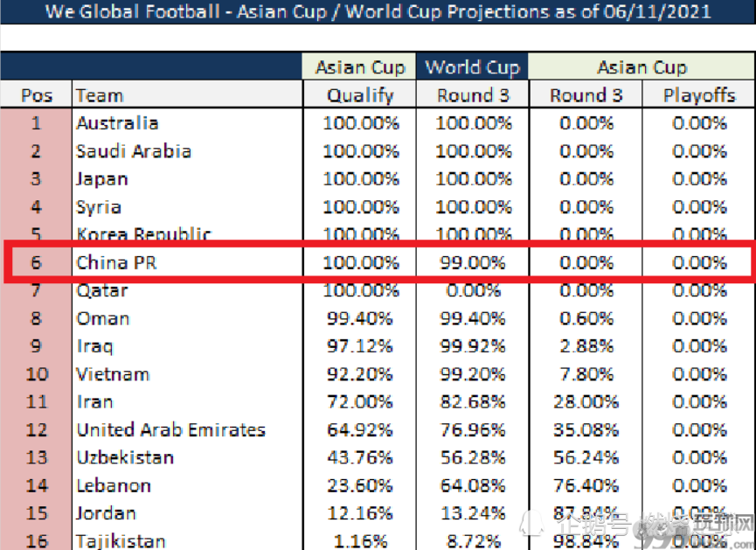Click the Pos column header

36,95
